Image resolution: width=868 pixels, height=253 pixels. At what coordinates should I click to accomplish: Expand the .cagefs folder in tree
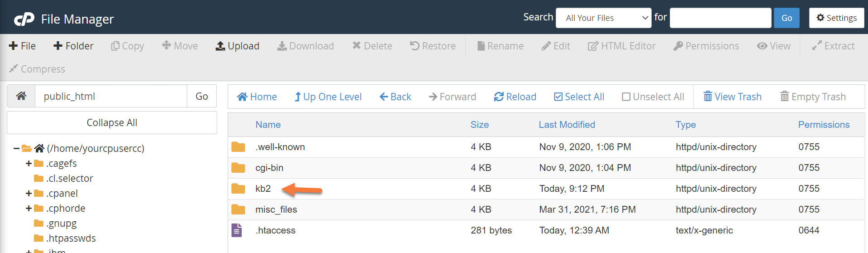click(29, 163)
